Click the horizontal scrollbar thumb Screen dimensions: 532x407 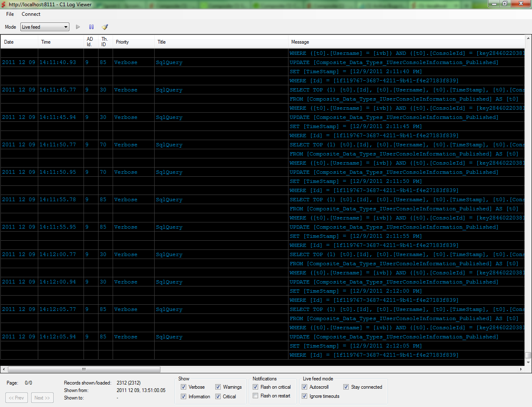point(84,369)
